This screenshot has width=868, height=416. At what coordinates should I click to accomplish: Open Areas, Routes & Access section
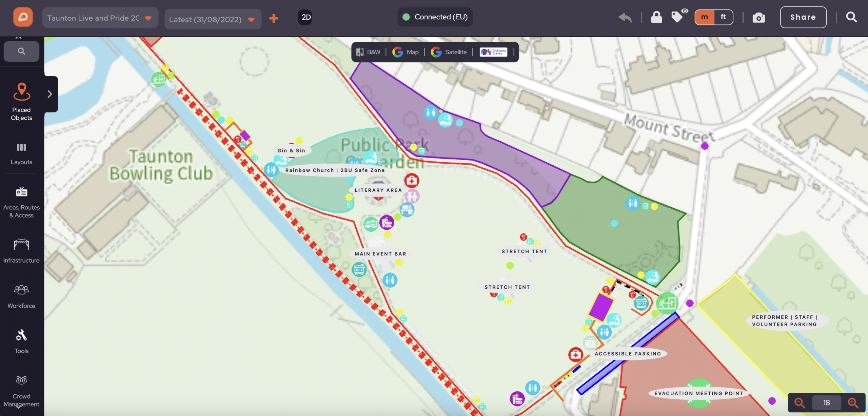21,202
